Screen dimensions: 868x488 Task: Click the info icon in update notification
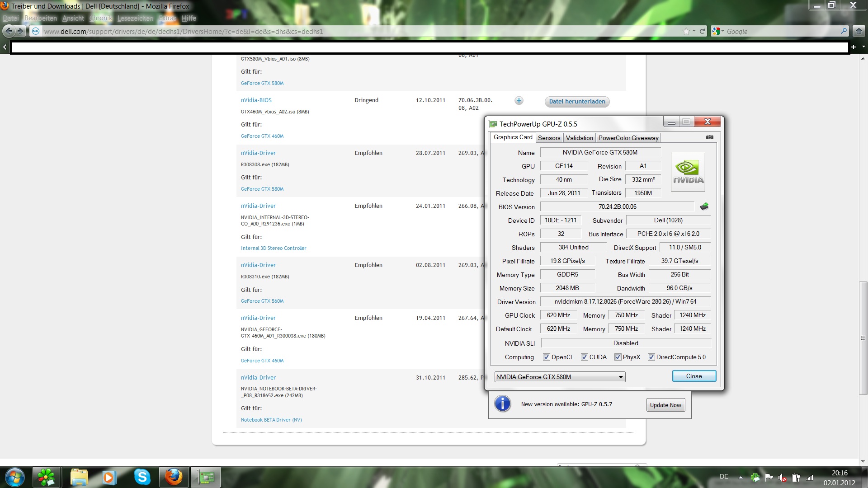pos(502,404)
